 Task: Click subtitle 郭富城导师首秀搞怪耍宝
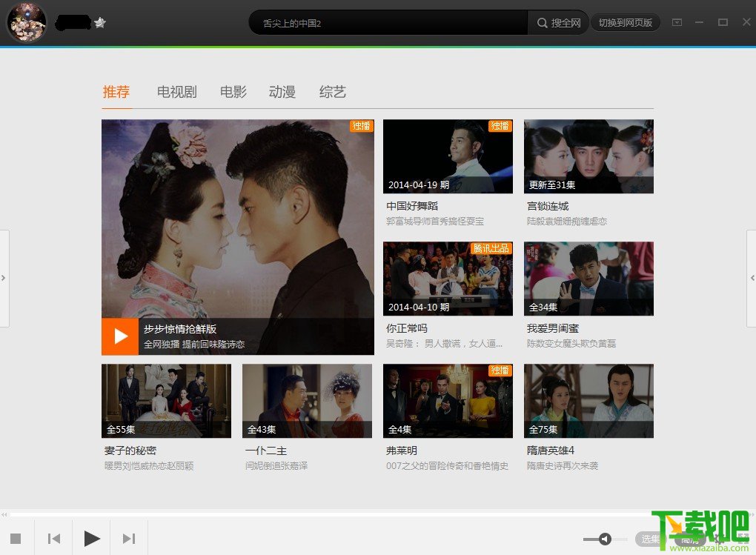435,222
